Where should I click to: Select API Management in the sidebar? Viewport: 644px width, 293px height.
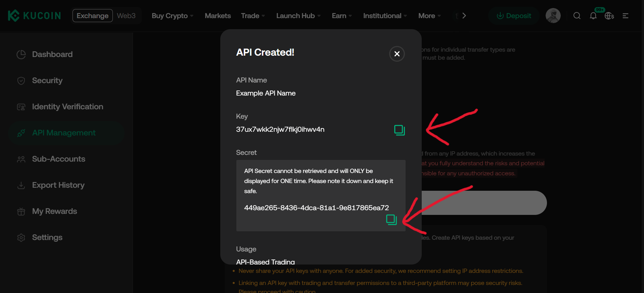pos(66,133)
